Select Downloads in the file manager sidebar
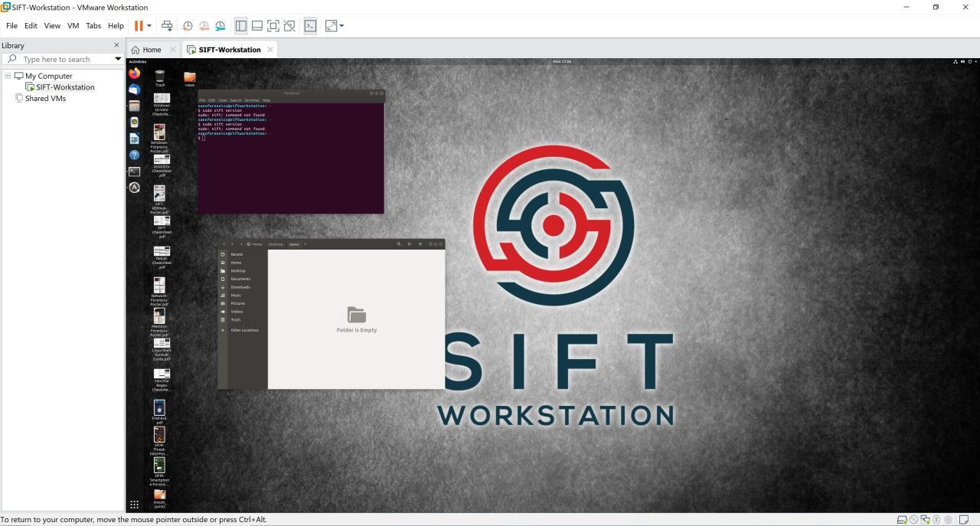The width and height of the screenshot is (980, 526). coord(240,286)
